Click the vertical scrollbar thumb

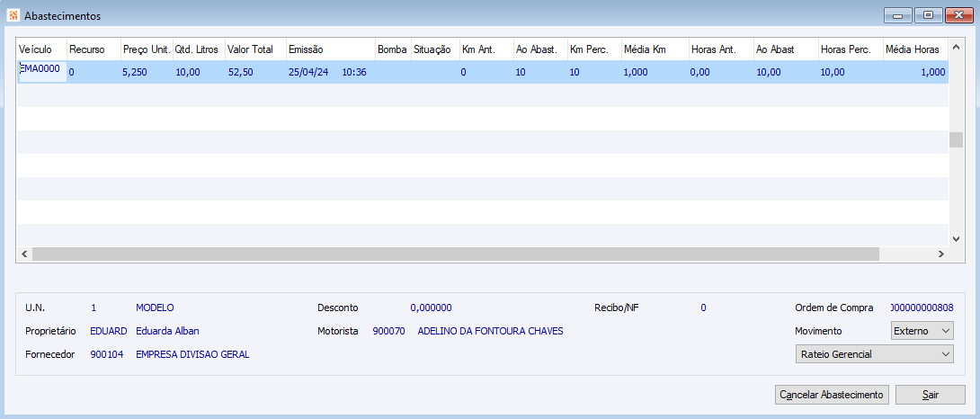pos(956,139)
